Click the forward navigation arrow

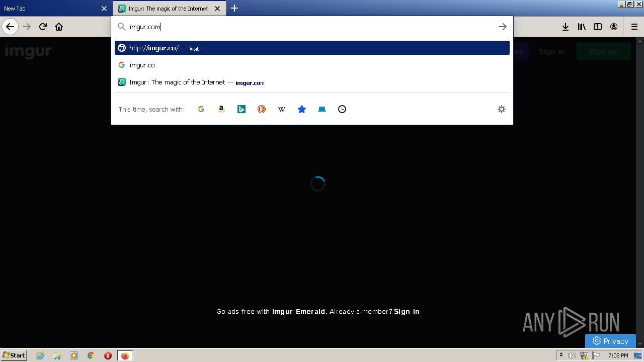click(27, 27)
